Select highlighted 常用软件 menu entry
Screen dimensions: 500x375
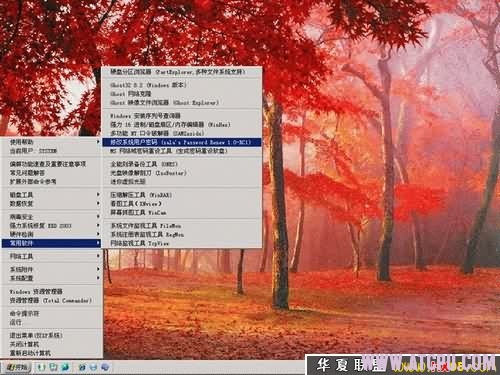coord(51,243)
